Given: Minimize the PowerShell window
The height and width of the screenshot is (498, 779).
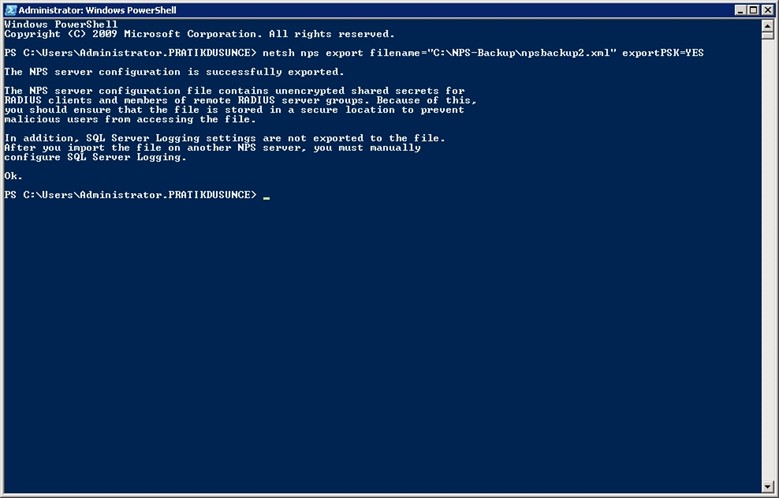Looking at the screenshot, I should tap(740, 10).
